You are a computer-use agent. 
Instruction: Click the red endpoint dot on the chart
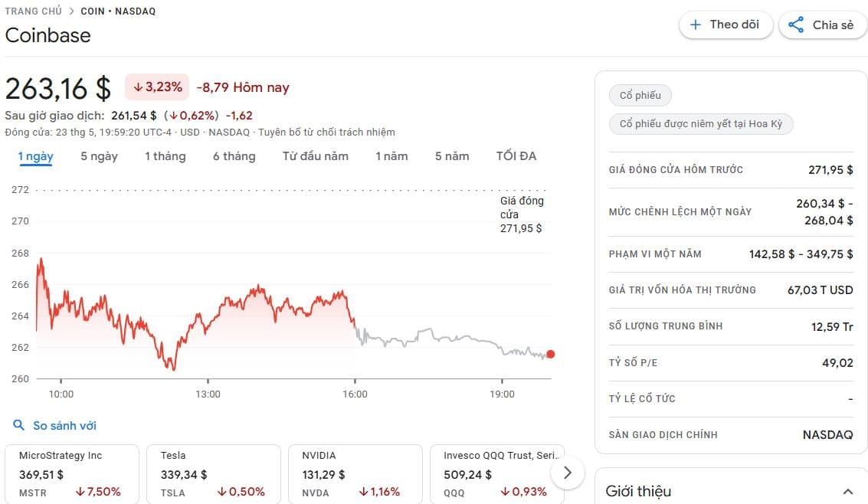[550, 354]
